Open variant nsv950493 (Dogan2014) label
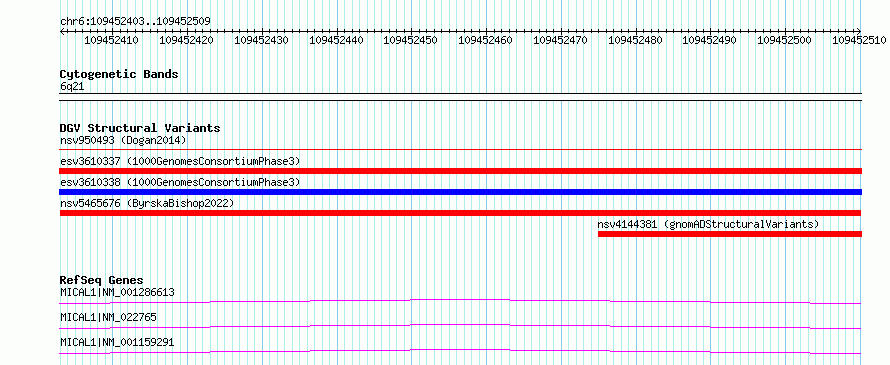The width and height of the screenshot is (890, 365). [x=123, y=140]
